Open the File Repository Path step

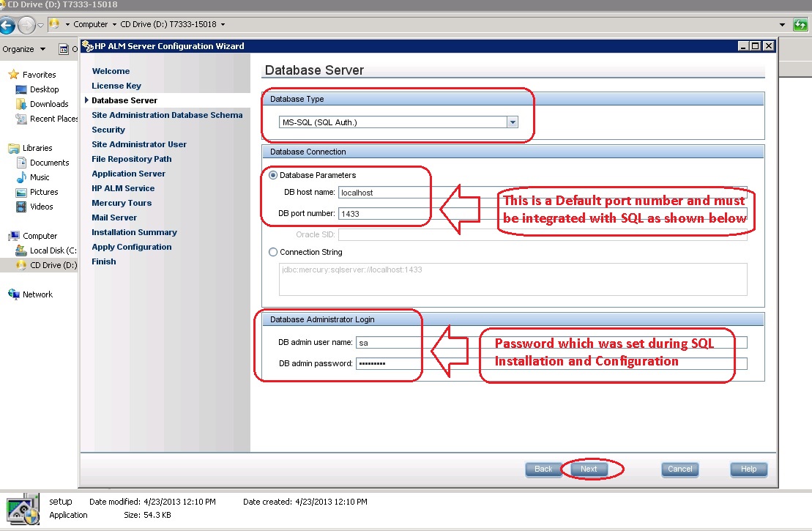point(132,159)
